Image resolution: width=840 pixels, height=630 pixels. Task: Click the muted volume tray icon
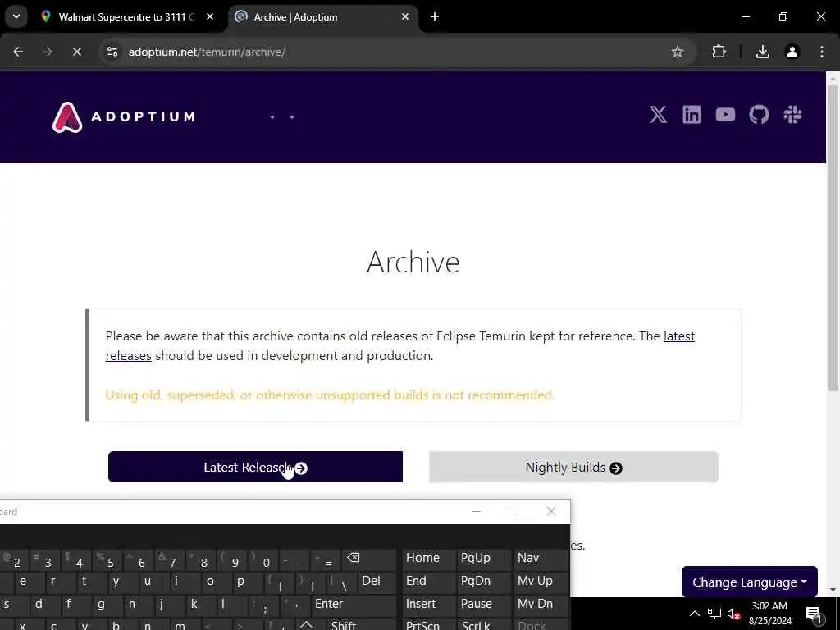pyautogui.click(x=733, y=614)
